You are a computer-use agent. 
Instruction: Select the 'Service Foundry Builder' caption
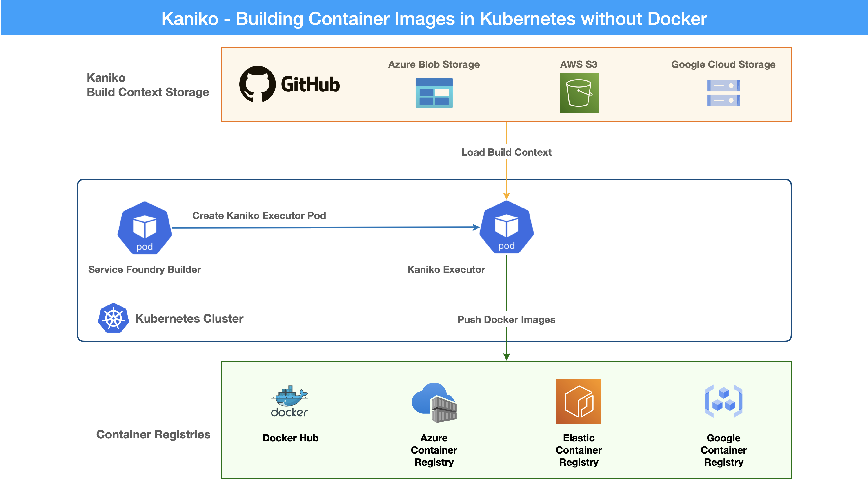point(145,269)
